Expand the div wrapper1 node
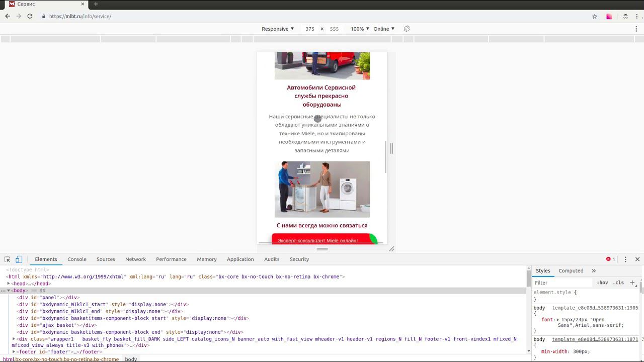The width and height of the screenshot is (644, 362). click(x=14, y=339)
